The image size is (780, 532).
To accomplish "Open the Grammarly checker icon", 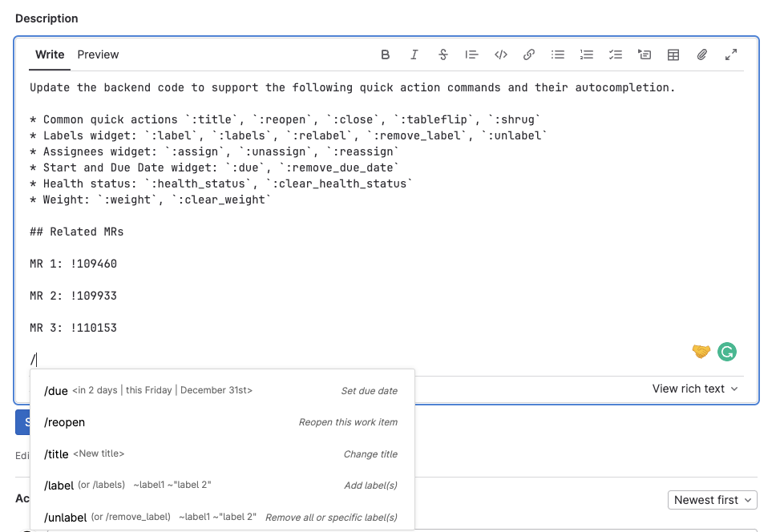I will [x=726, y=352].
